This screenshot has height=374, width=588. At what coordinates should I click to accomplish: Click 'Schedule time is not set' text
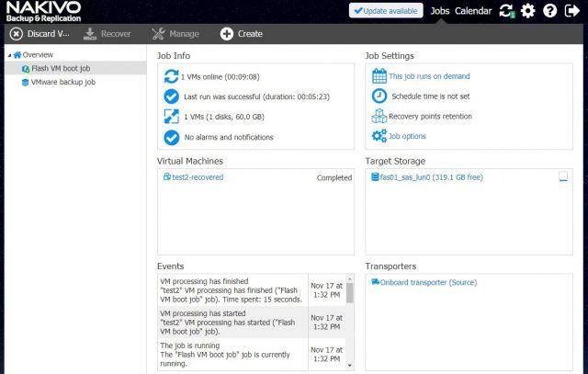coord(431,96)
